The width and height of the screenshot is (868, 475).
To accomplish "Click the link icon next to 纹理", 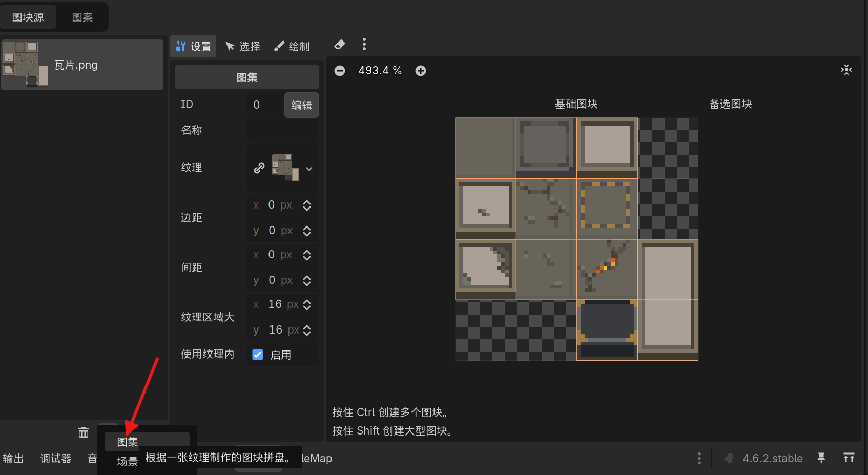I will (259, 168).
